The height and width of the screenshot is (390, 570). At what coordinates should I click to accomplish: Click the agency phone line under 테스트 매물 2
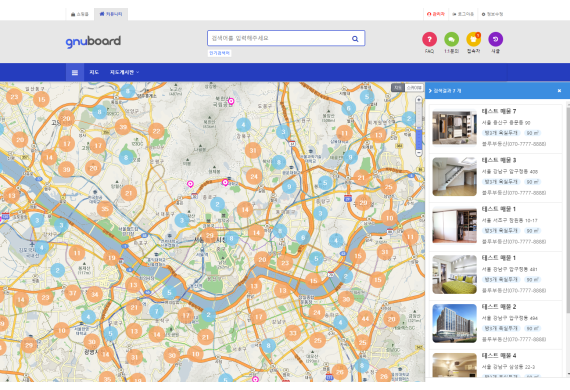tap(514, 339)
